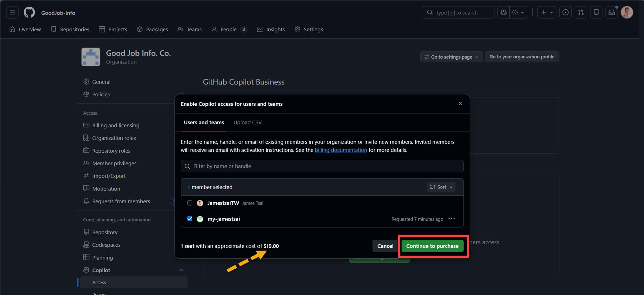
Task: Open the Sort dropdown in member list
Action: (441, 187)
